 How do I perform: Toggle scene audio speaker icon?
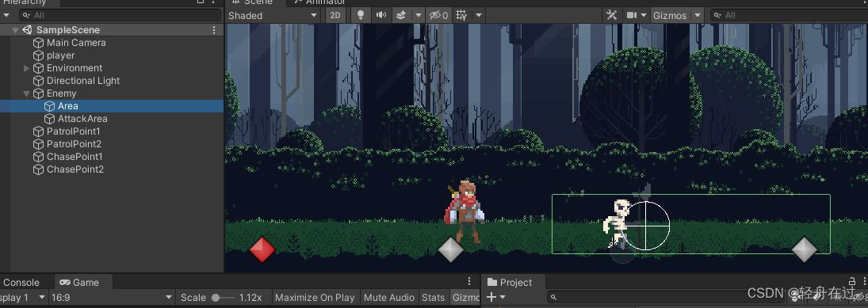380,16
